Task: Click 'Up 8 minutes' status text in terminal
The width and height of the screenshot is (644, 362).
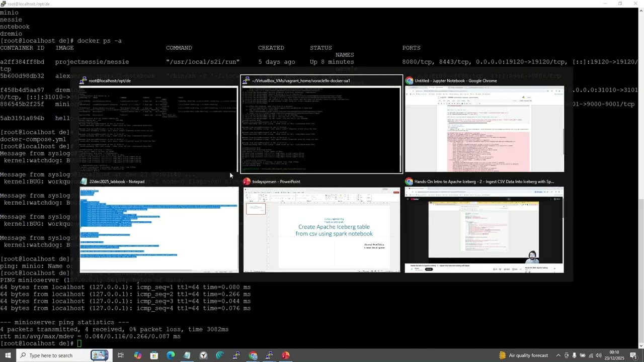Action: click(332, 62)
